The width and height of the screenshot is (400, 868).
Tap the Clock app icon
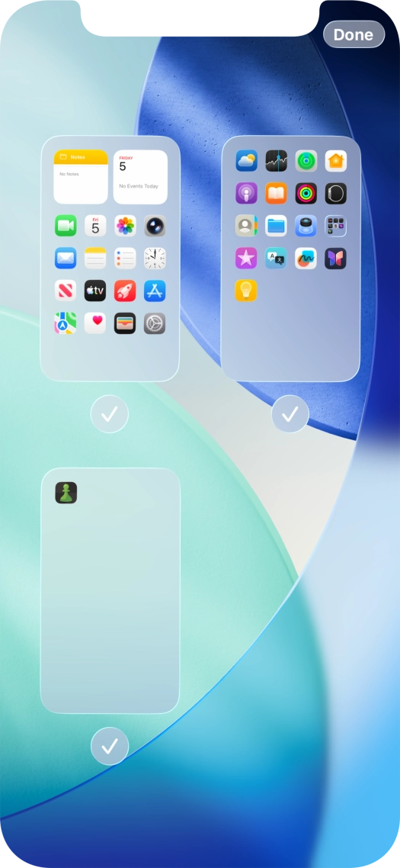tap(155, 258)
